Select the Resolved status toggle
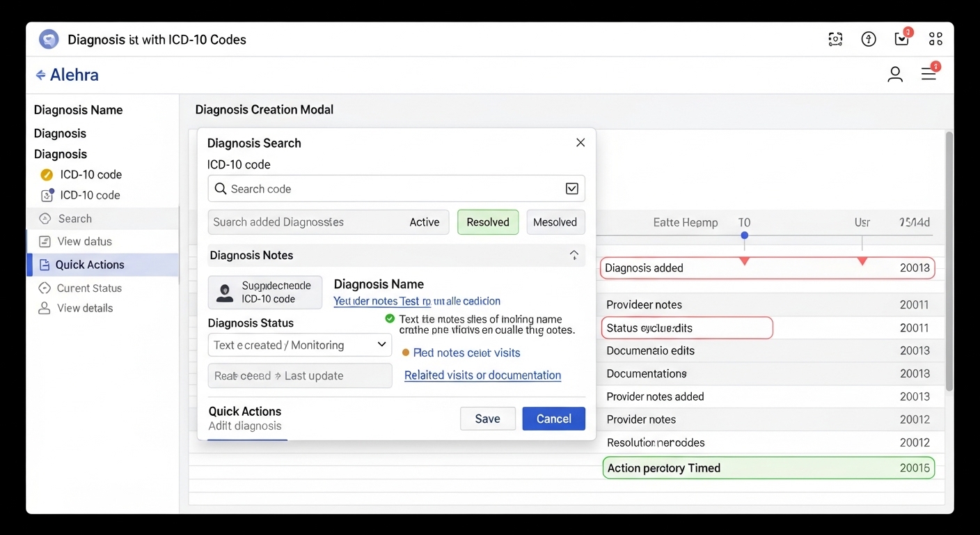Screen dimensions: 980x535 coord(487,222)
